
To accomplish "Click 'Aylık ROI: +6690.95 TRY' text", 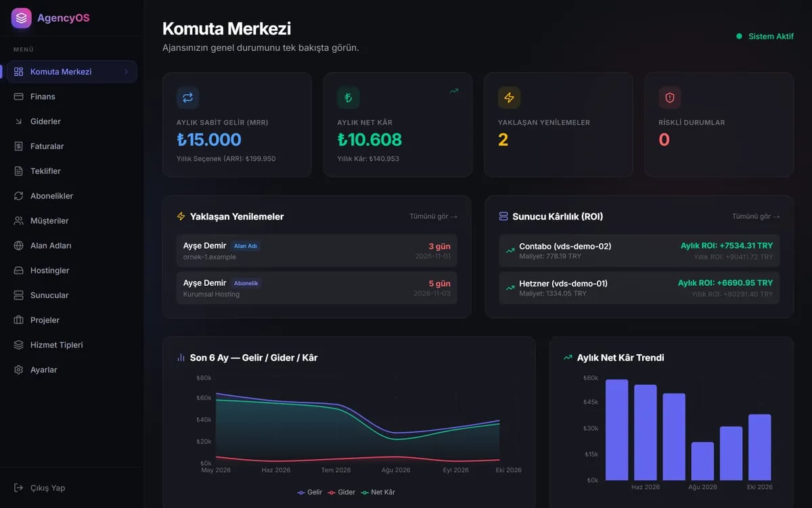I will point(725,283).
